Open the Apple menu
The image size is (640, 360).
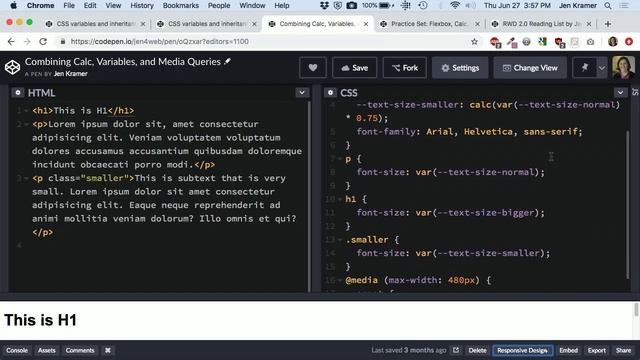pyautogui.click(x=13, y=6)
